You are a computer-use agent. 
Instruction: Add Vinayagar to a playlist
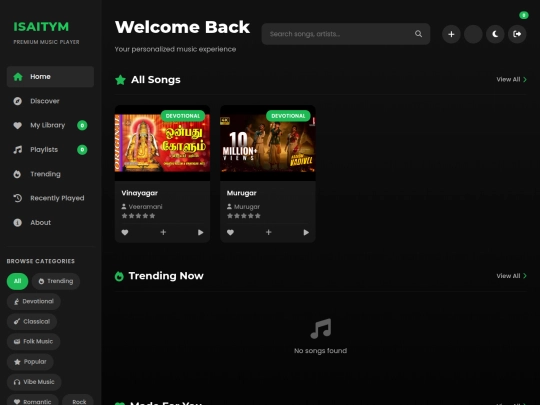tap(163, 232)
